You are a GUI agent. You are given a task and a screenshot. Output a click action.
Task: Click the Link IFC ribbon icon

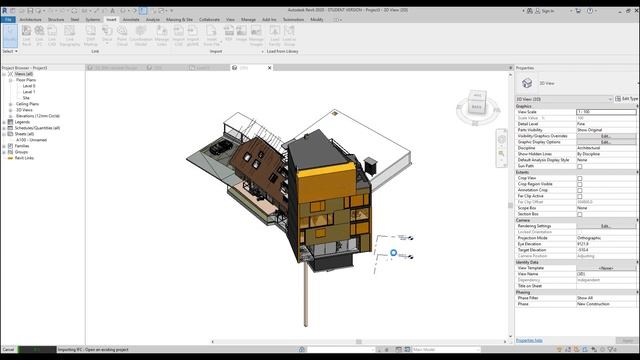coord(39,36)
